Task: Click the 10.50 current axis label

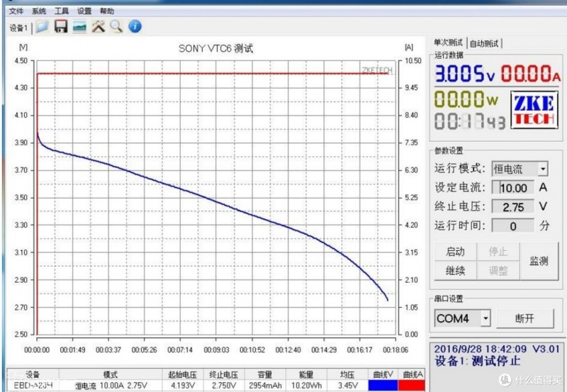Action: tap(412, 61)
